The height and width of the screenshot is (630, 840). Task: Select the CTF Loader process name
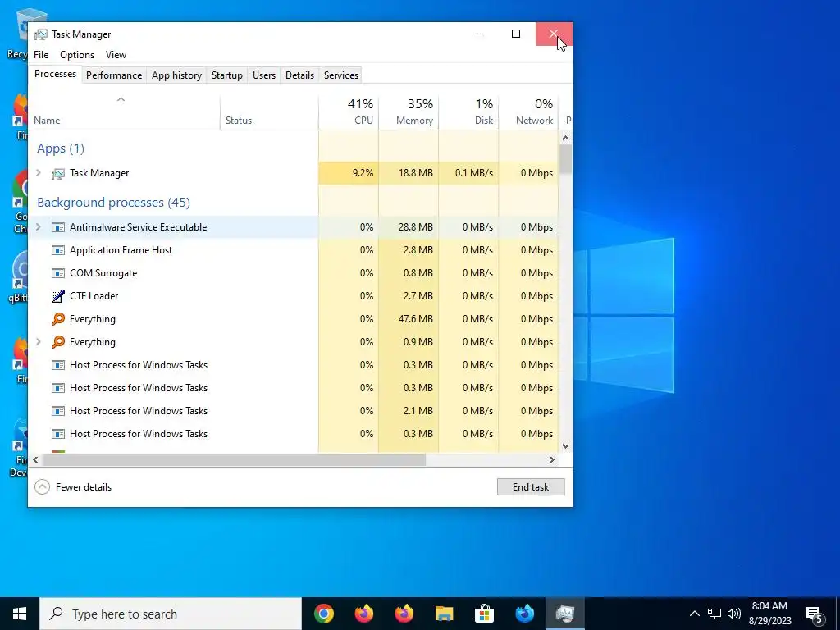click(x=94, y=295)
